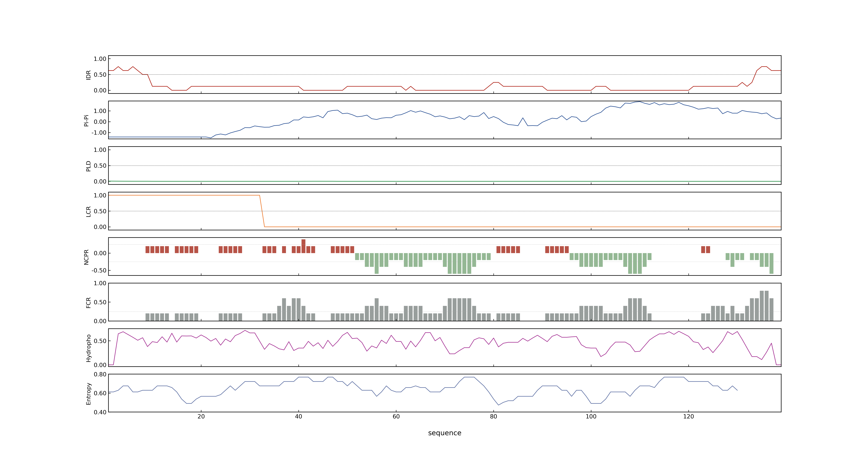Click the LCR y-axis label
Screen dimensions: 868x463
pos(88,212)
